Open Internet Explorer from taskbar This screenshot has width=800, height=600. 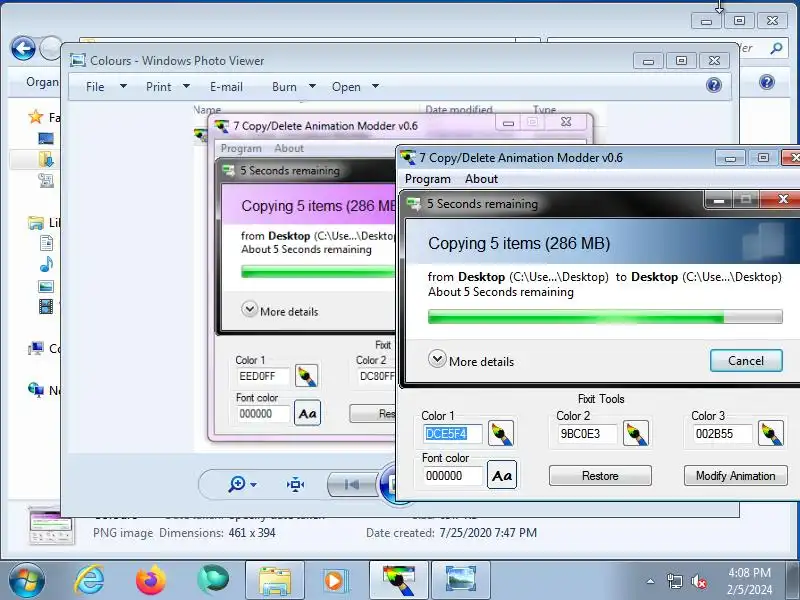(x=90, y=580)
